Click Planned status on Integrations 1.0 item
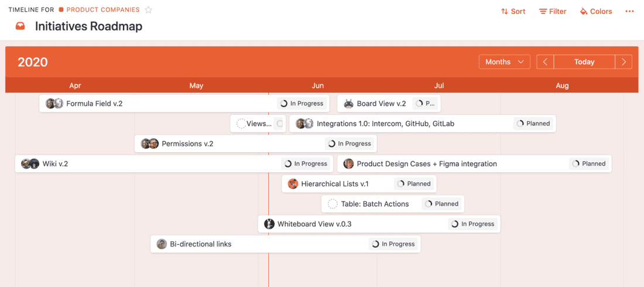The height and width of the screenshot is (287, 644). pos(533,124)
